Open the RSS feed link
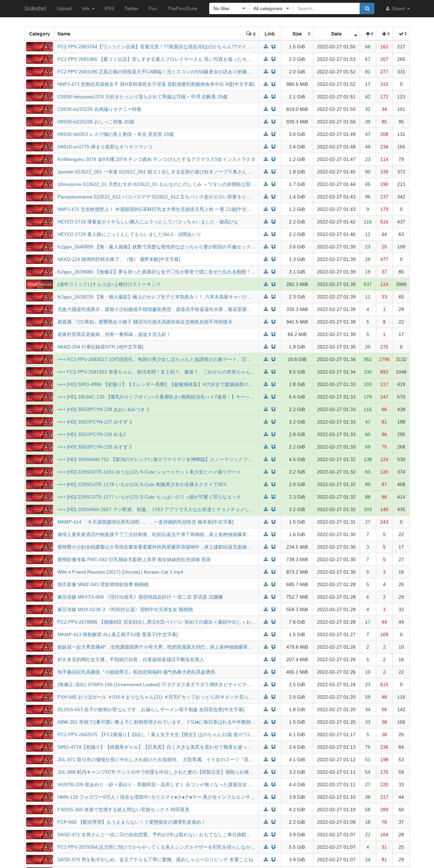 tap(110, 8)
